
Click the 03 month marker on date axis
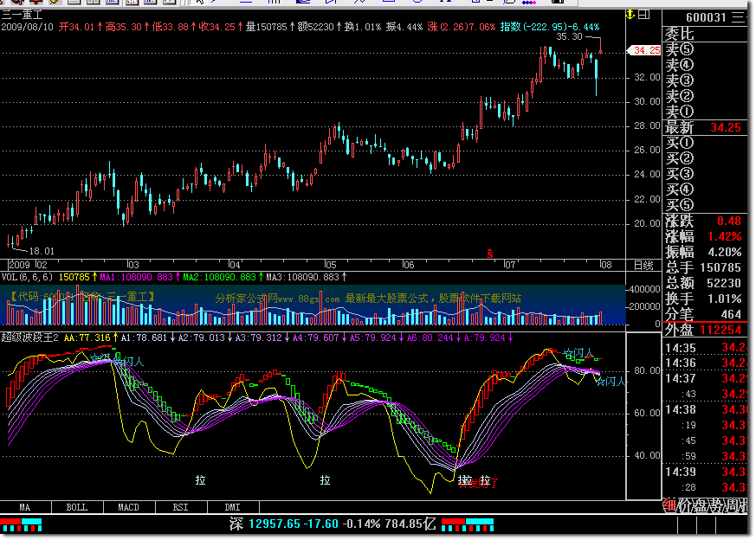point(133,265)
